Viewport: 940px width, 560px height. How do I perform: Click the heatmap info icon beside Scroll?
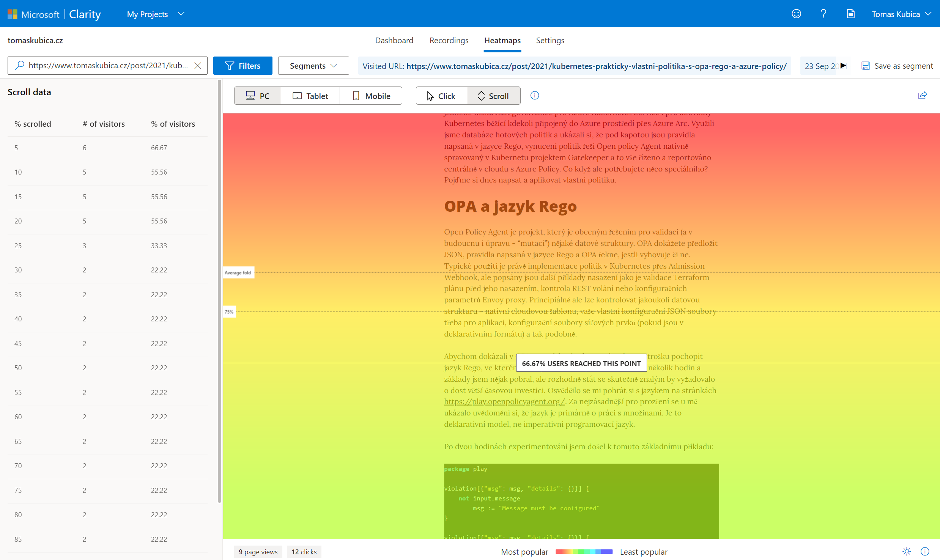click(534, 96)
